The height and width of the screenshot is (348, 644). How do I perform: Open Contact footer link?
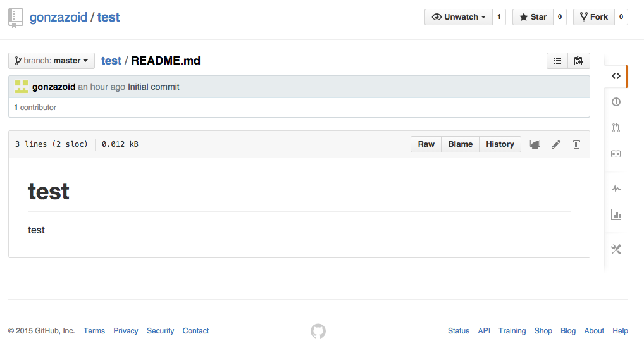coord(195,331)
